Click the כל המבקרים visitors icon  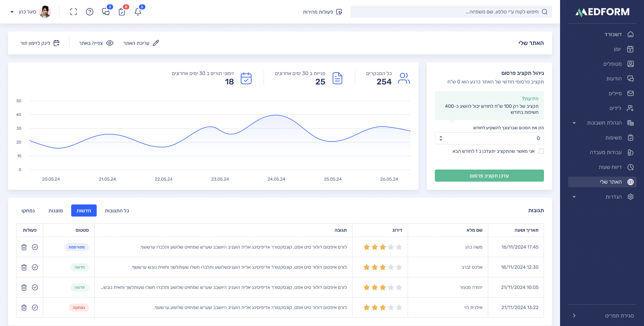[x=404, y=78]
